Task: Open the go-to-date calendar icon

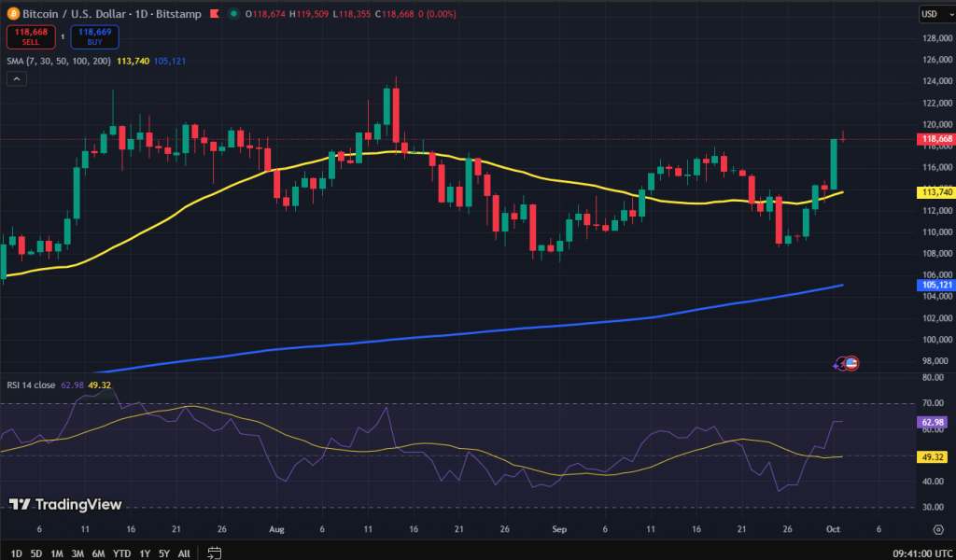Action: pyautogui.click(x=214, y=553)
